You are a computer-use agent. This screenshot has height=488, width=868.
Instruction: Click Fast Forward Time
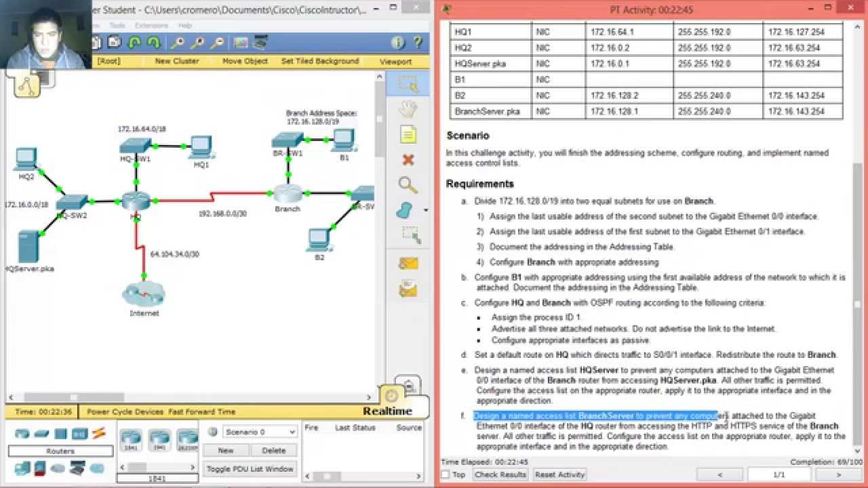(202, 411)
